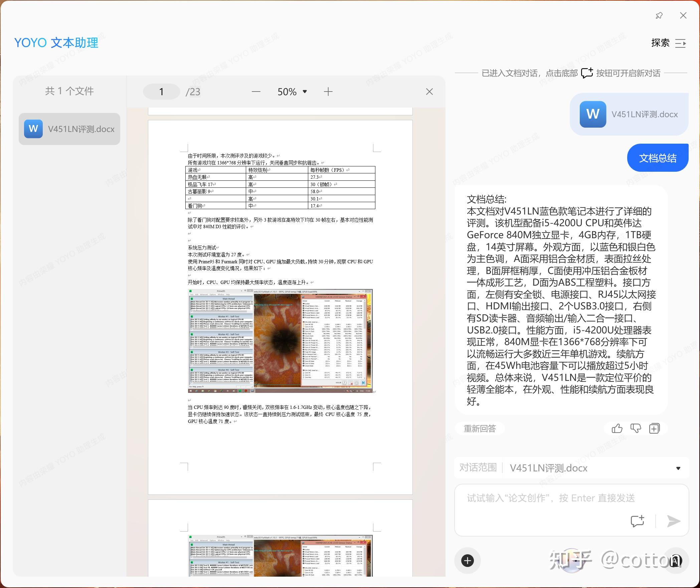Open V451LN评测.docx attachment in chat
The height and width of the screenshot is (588, 700).
click(x=629, y=114)
